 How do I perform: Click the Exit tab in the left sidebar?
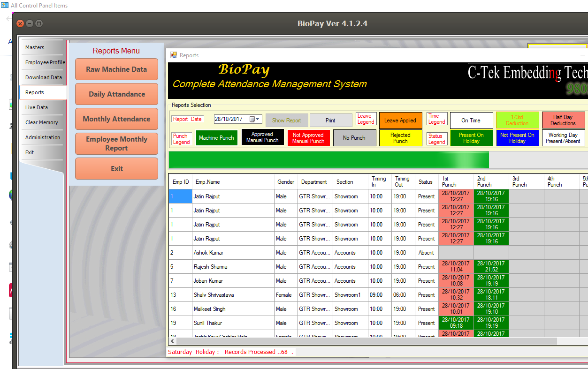(41, 152)
